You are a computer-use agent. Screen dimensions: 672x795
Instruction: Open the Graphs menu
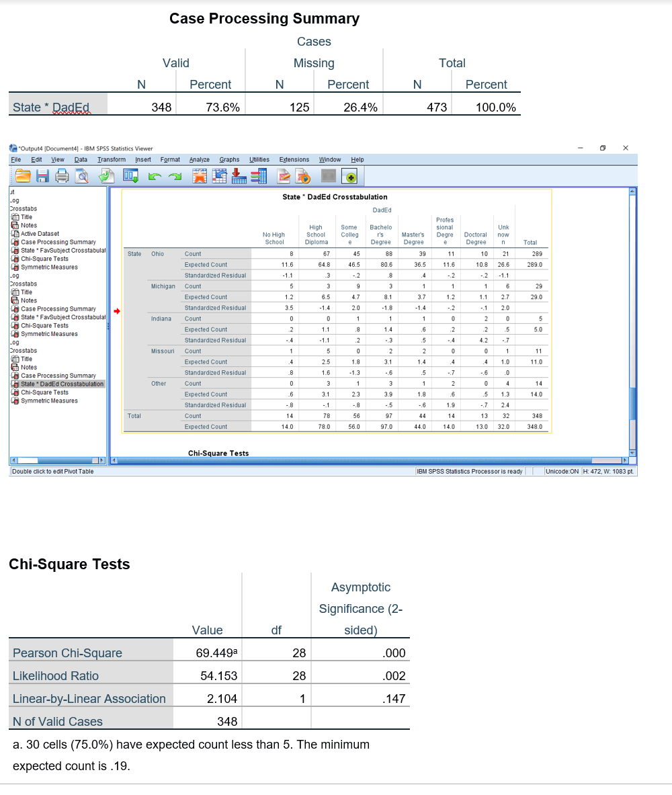point(229,160)
